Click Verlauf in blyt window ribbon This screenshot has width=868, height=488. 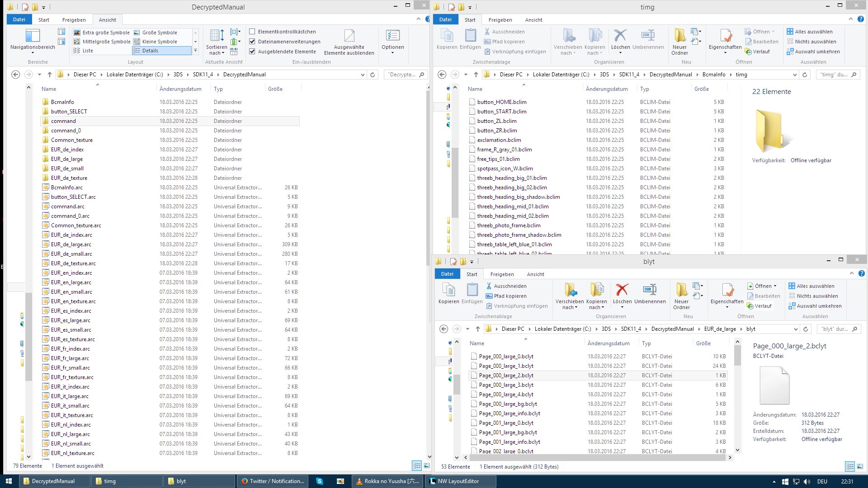759,306
